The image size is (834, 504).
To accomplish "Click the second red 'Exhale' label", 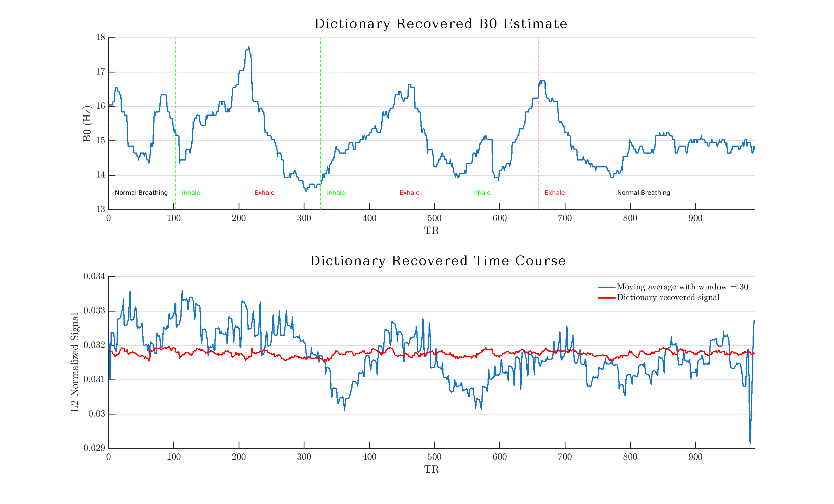I will tap(409, 193).
